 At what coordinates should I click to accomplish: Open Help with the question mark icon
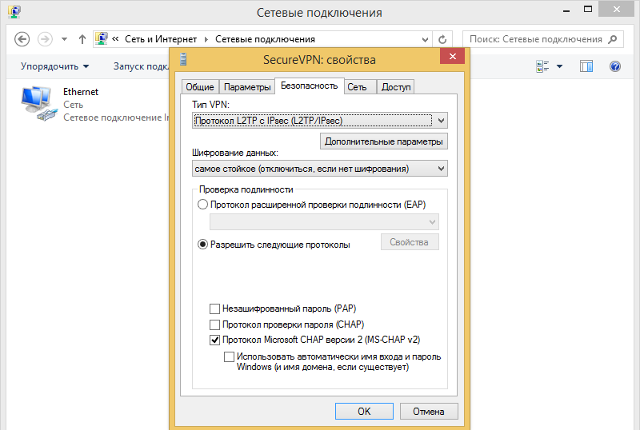pyautogui.click(x=615, y=66)
